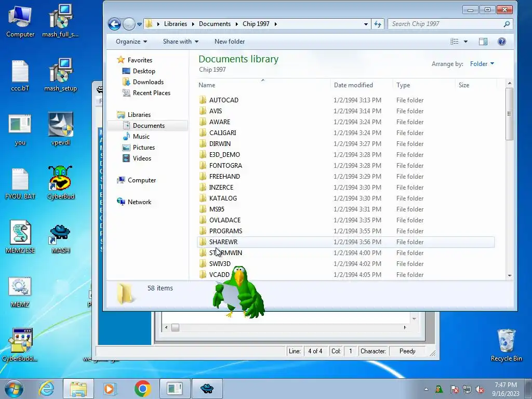The image size is (532, 399).
Task: Click Chip 1997 in the breadcrumb
Action: pyautogui.click(x=256, y=24)
